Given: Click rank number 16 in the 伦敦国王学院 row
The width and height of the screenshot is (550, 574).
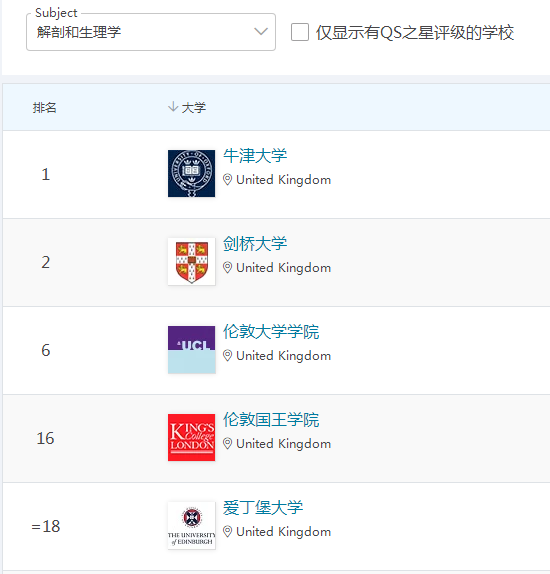Looking at the screenshot, I should point(45,438).
